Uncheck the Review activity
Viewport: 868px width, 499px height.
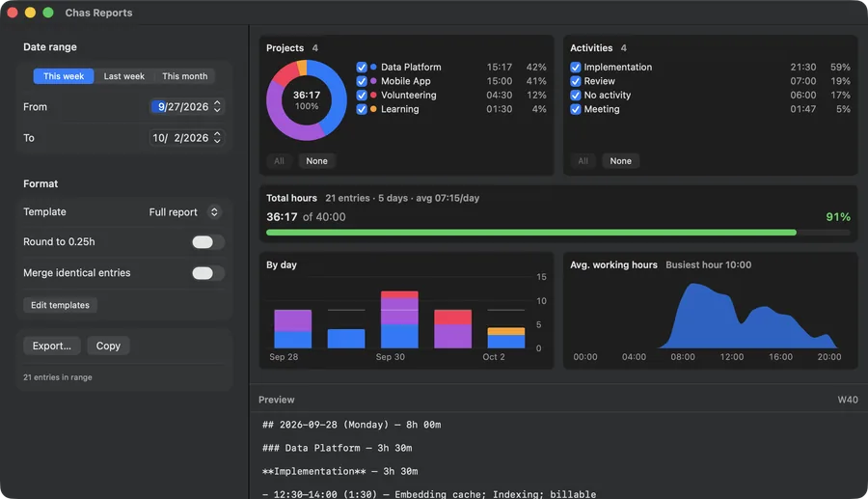(575, 81)
